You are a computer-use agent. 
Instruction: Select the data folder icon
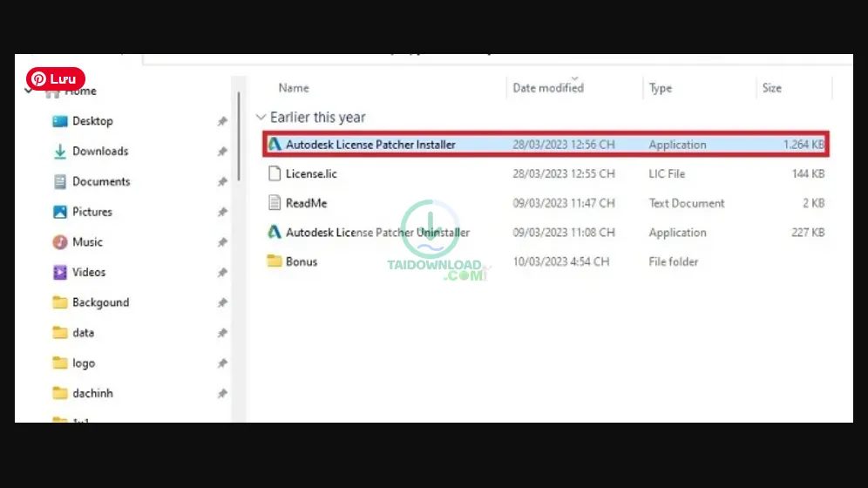pos(60,333)
